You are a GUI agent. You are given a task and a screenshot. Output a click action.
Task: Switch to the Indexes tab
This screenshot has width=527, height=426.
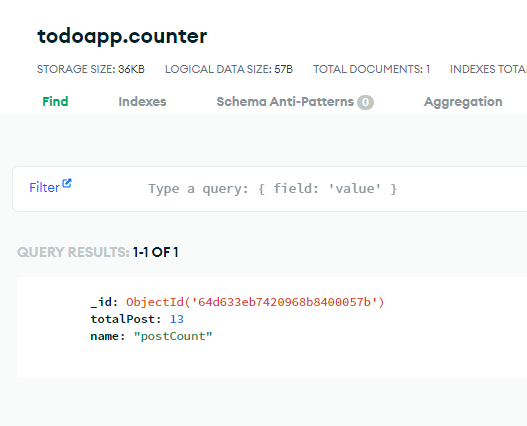(x=142, y=102)
